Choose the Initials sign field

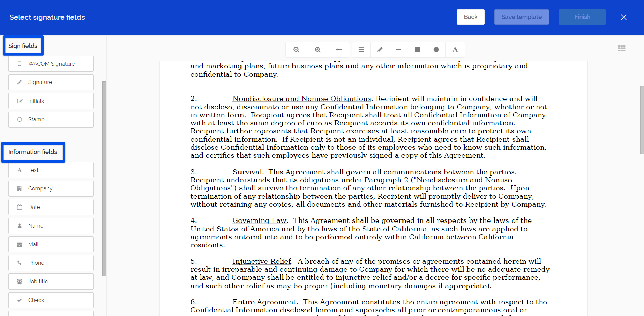51,101
